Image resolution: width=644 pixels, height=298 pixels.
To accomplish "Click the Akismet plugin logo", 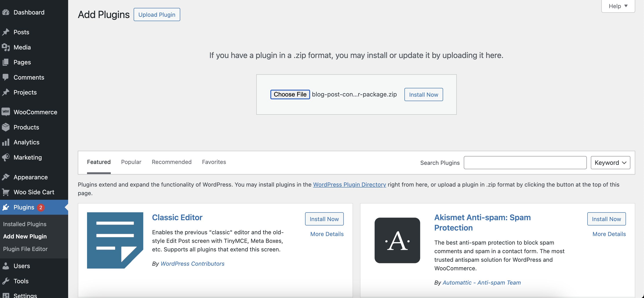I will click(x=397, y=240).
